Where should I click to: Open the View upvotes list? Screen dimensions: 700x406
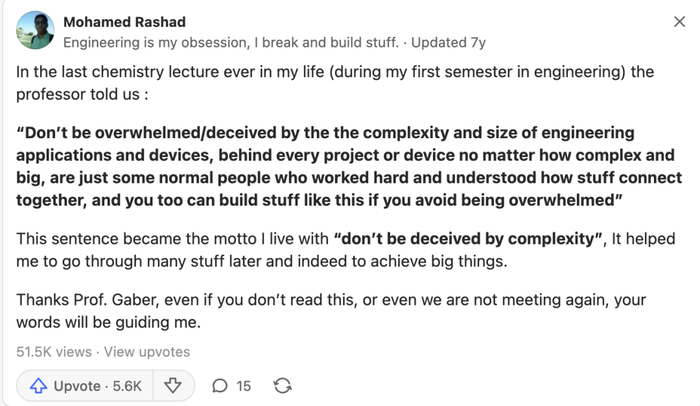click(x=146, y=352)
